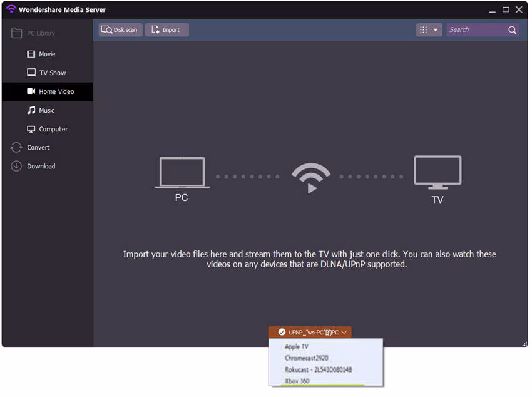Select the PC Library heading
This screenshot has width=532, height=397.
point(41,33)
